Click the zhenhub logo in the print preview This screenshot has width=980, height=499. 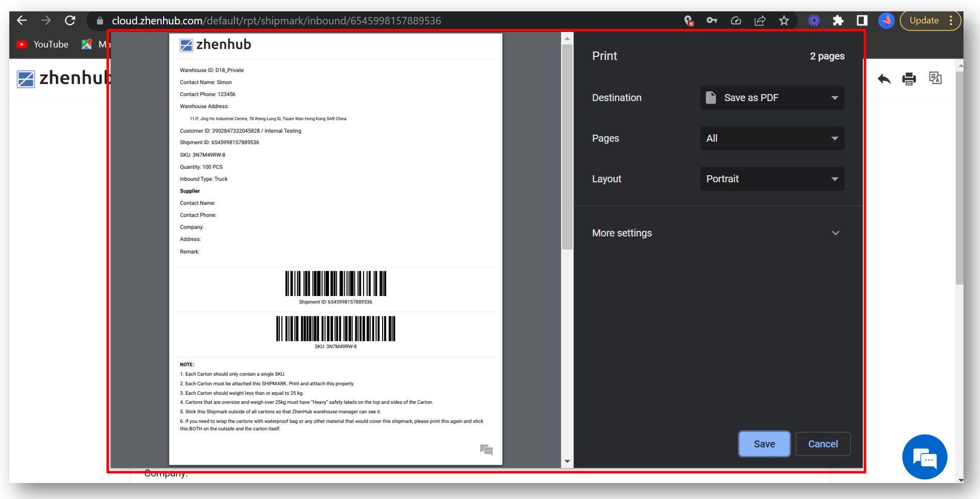[x=215, y=45]
